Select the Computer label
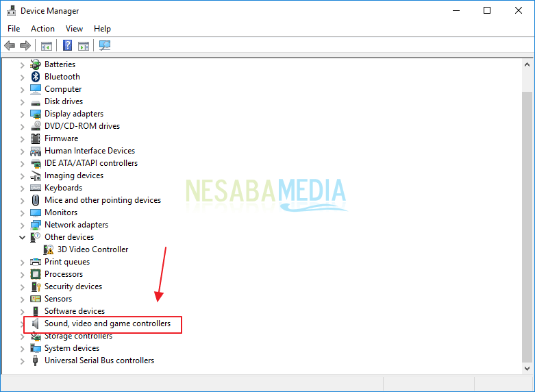The width and height of the screenshot is (535, 392). (x=63, y=89)
